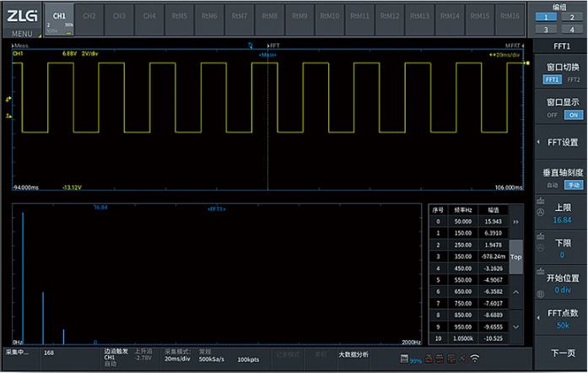Click the 频率Hz column header

coord(463,210)
